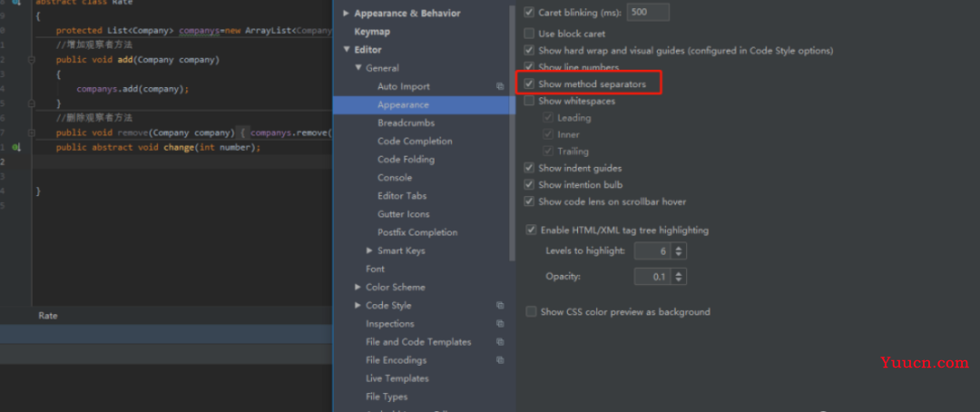
Task: Collapse the Editor section
Action: click(x=347, y=49)
